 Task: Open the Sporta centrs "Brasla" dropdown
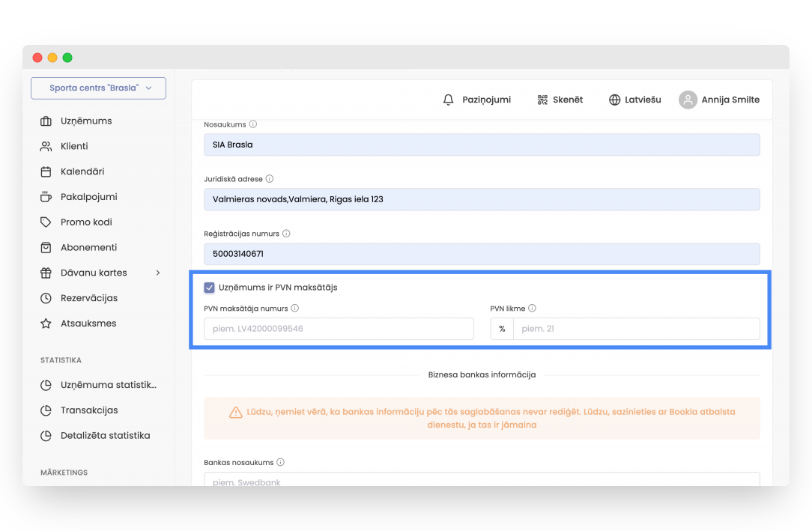click(x=98, y=88)
